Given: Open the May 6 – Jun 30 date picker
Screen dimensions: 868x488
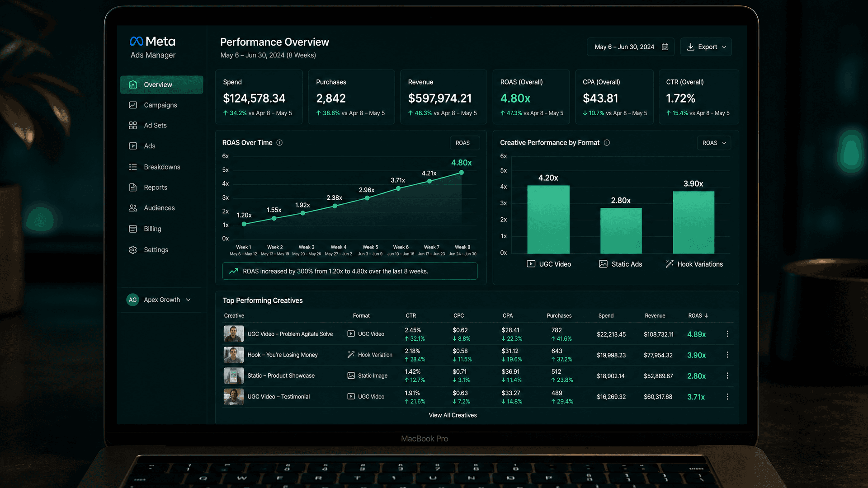Looking at the screenshot, I should tap(631, 47).
